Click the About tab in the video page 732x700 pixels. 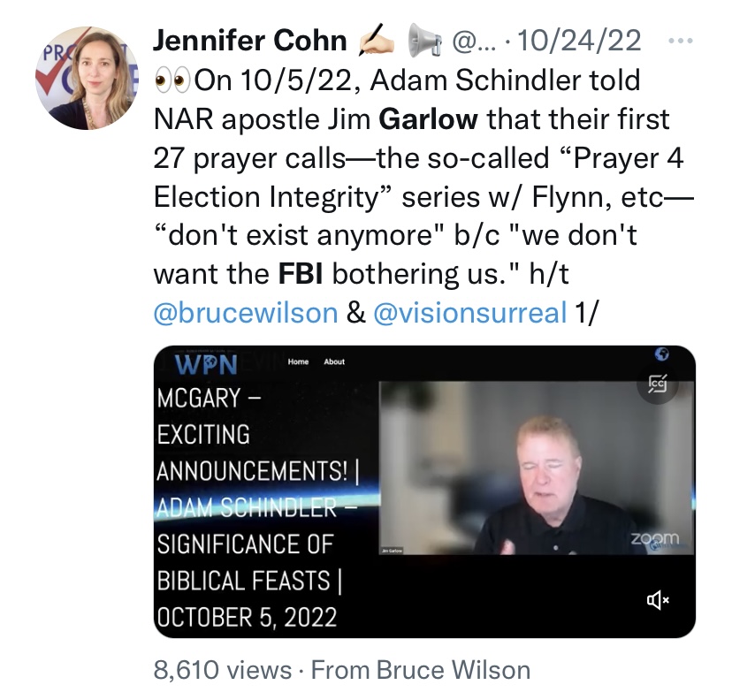pyautogui.click(x=334, y=361)
